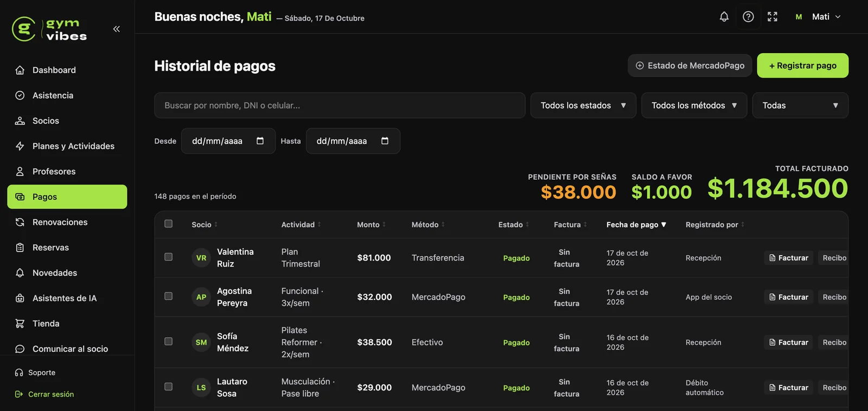Click Facturar for Valentina Ruiz payment
Viewport: 868px width, 411px height.
click(x=788, y=258)
